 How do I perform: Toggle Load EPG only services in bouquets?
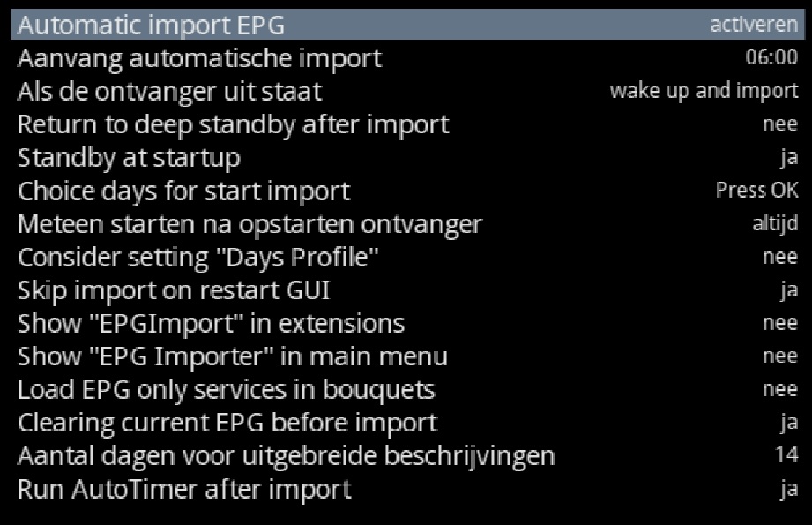(x=779, y=389)
